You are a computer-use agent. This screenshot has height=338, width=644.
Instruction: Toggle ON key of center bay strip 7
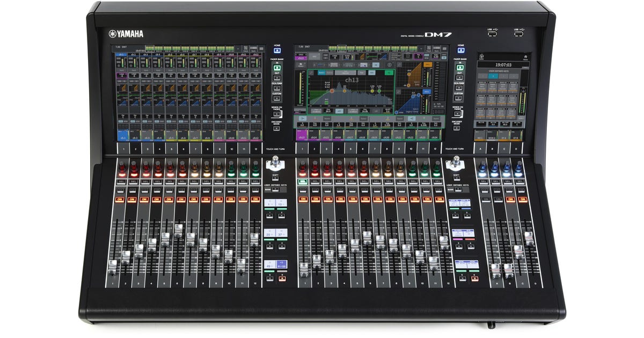click(x=378, y=200)
